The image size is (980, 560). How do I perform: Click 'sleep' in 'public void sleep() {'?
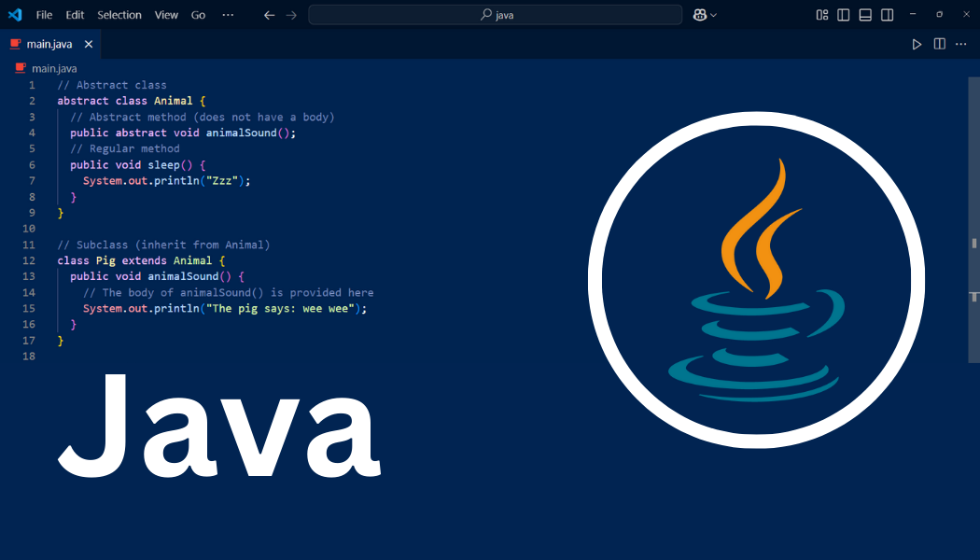click(x=163, y=165)
